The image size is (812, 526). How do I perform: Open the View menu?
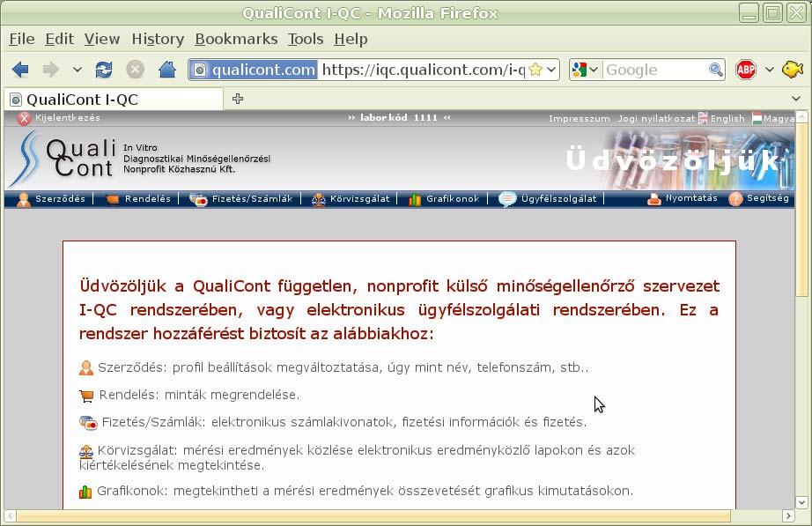click(x=102, y=39)
